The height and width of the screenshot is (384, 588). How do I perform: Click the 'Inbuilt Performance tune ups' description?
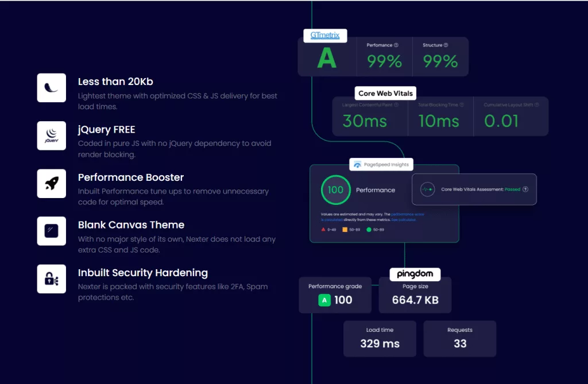click(x=173, y=196)
